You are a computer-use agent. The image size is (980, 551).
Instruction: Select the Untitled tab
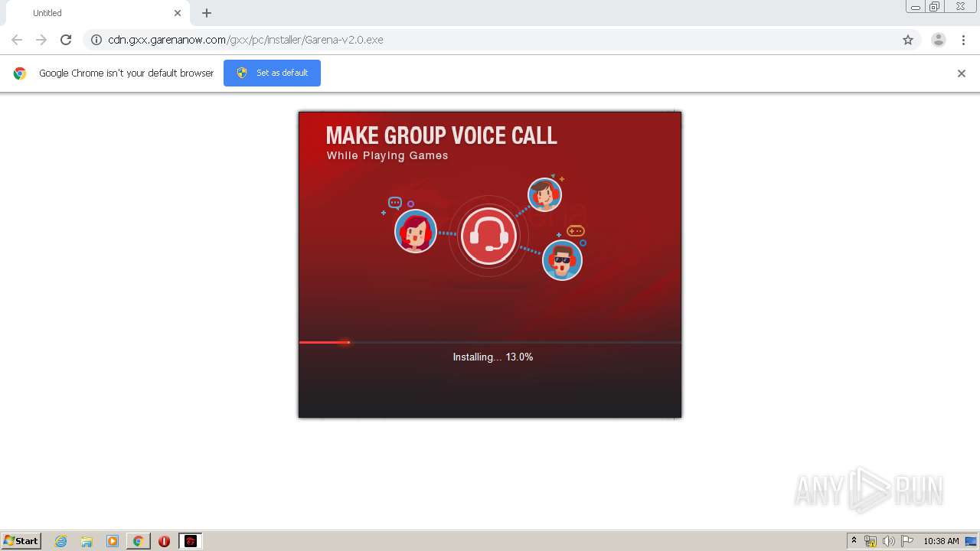click(x=98, y=13)
